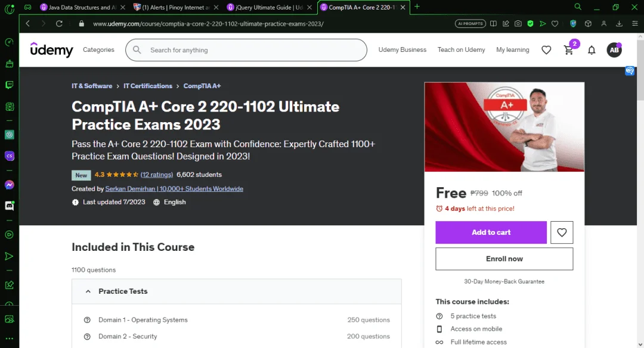Open the Player icon in sidebar

click(x=9, y=235)
